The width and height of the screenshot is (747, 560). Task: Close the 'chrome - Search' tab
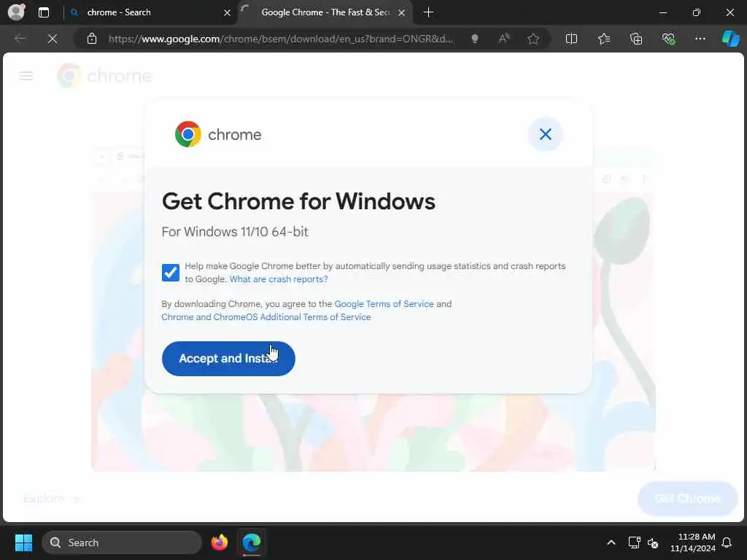pyautogui.click(x=228, y=13)
